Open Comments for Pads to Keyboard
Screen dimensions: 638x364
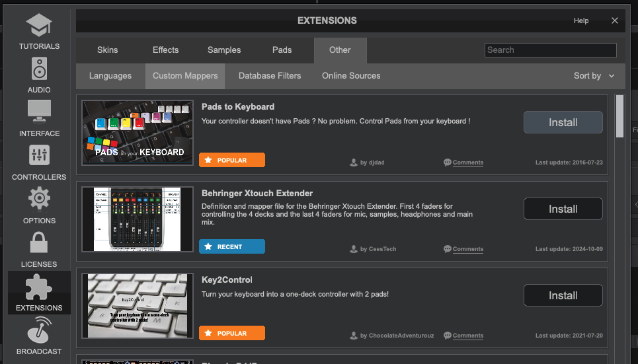coord(468,163)
